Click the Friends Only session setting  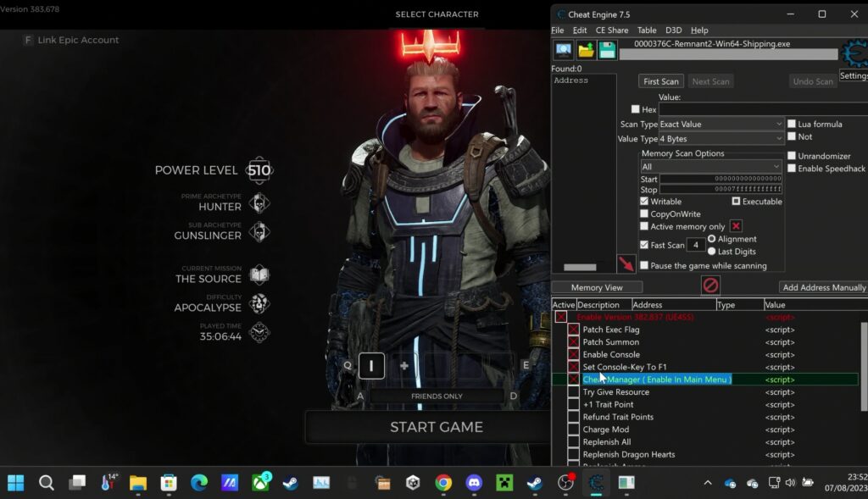[437, 396]
